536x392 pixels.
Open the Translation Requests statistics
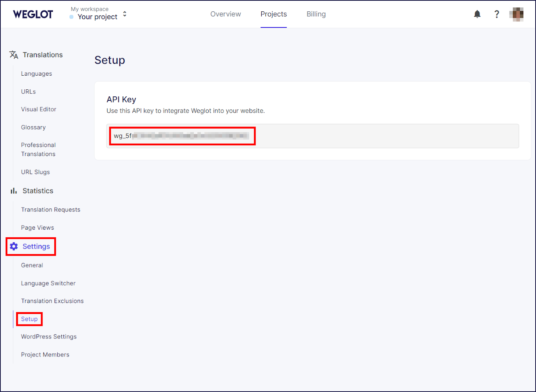51,209
